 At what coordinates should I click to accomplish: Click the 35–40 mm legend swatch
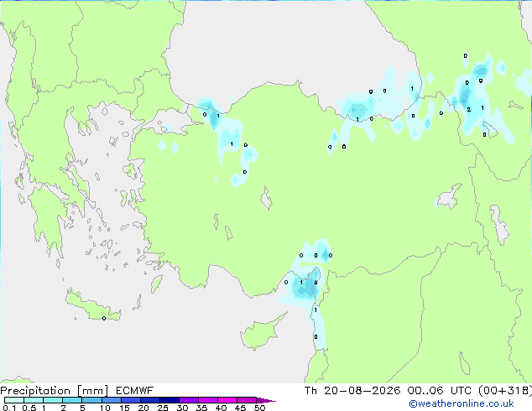[208, 400]
